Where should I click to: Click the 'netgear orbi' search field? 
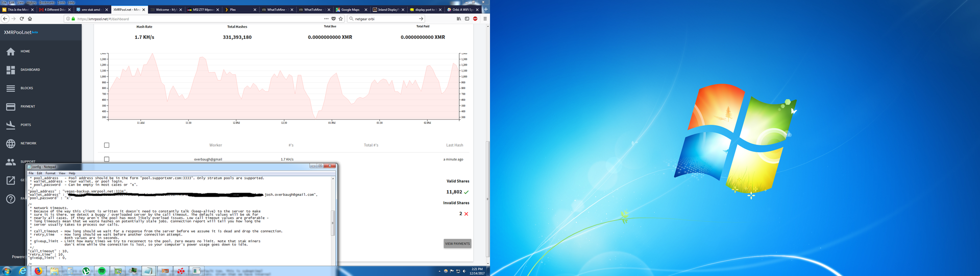pos(385,18)
